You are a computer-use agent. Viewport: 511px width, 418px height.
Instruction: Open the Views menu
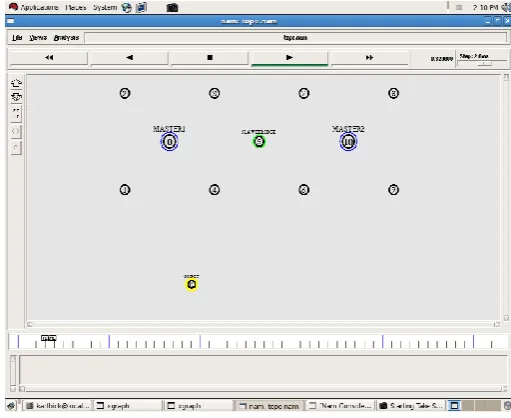pos(38,38)
